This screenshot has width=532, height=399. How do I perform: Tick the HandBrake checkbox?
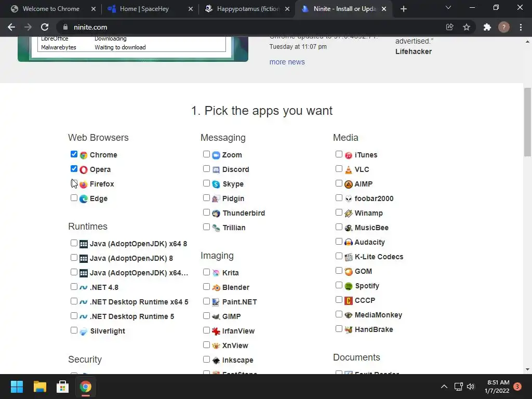(x=339, y=329)
